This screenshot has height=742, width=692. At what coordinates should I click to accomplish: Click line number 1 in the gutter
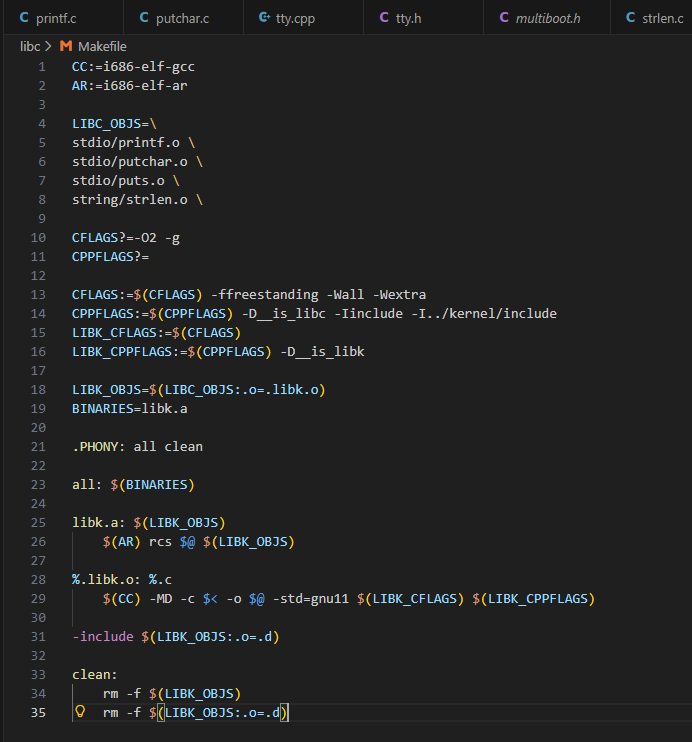coord(42,67)
